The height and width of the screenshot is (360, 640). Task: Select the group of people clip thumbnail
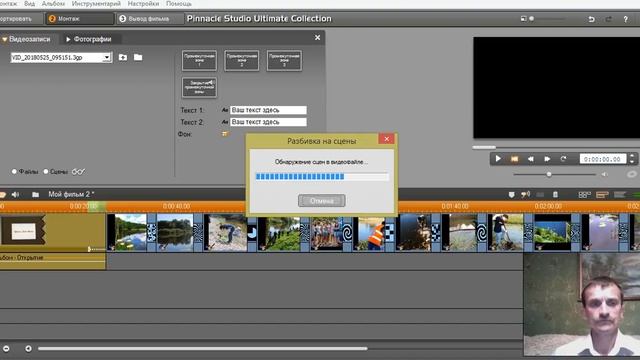[326, 232]
